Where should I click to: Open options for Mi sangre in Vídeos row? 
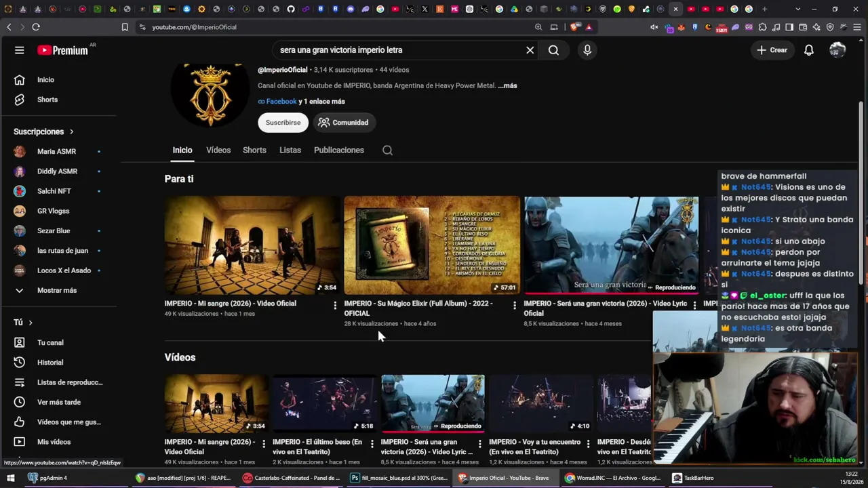(x=264, y=444)
